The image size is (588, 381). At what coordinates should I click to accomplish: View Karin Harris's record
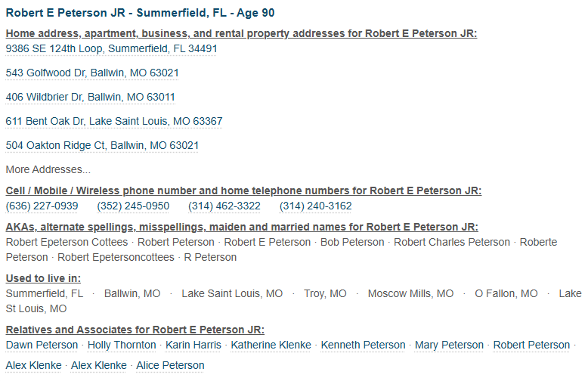pyautogui.click(x=193, y=345)
